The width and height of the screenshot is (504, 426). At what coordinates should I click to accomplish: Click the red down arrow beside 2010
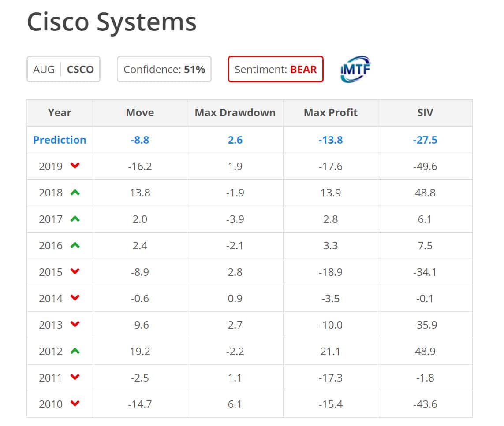(x=75, y=403)
